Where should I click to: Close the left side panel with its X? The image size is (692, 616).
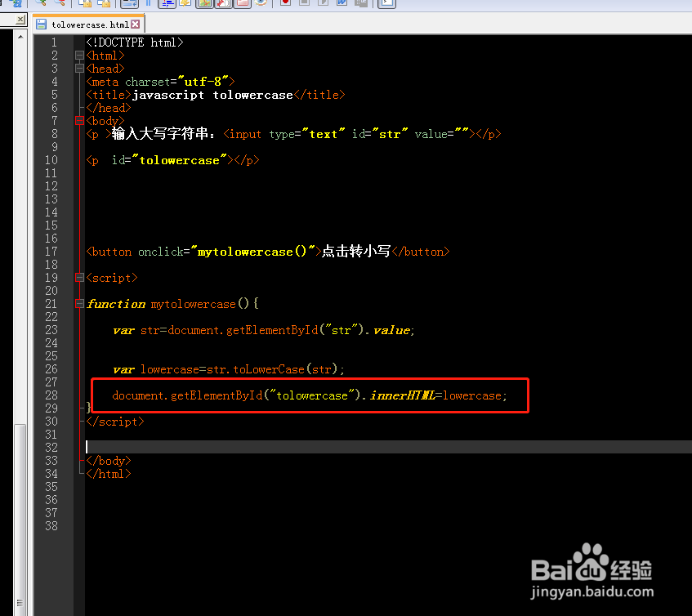pos(20,20)
